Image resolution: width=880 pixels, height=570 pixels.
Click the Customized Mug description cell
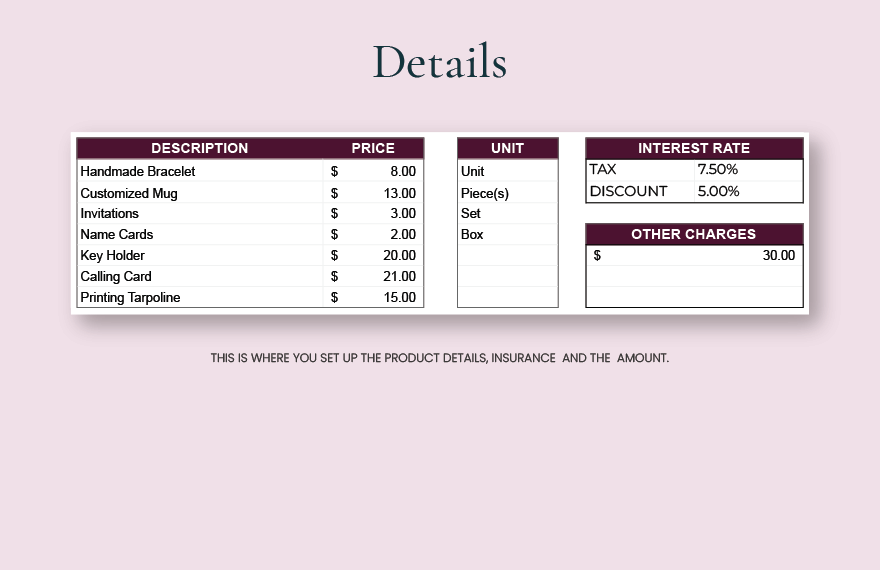[129, 193]
